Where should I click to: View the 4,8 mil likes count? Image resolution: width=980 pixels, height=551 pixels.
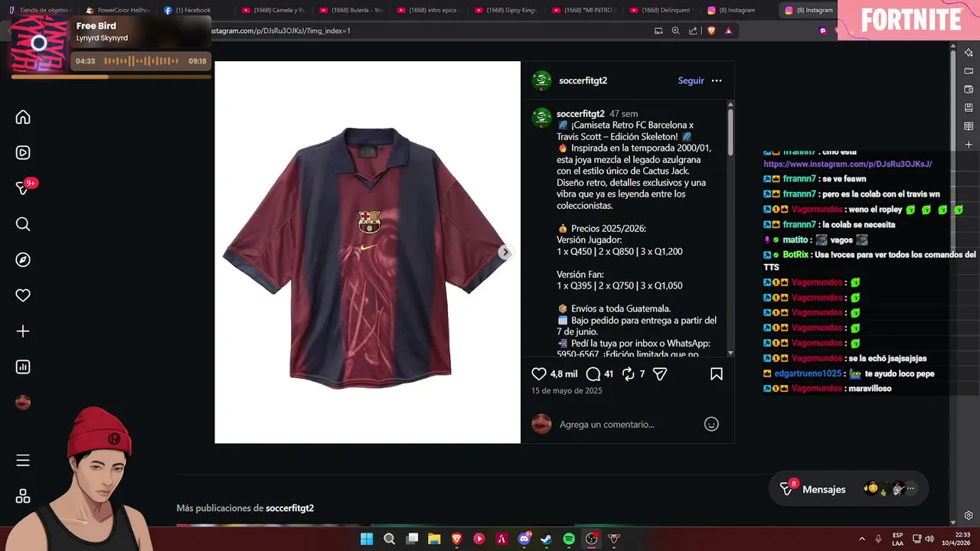563,374
